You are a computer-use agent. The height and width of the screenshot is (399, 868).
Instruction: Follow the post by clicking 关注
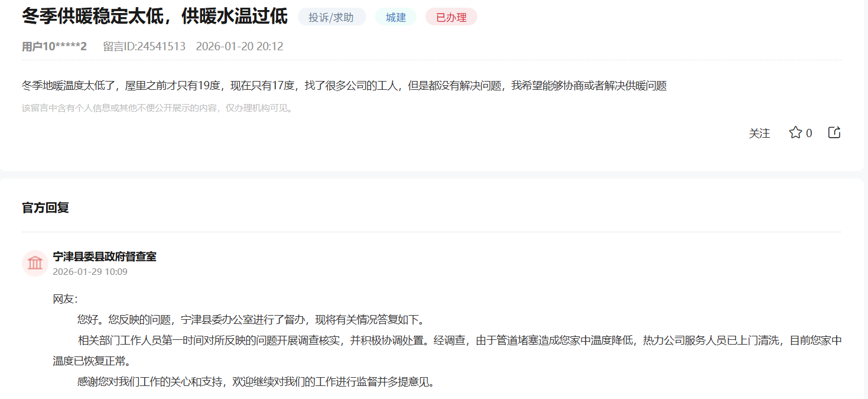coord(759,133)
